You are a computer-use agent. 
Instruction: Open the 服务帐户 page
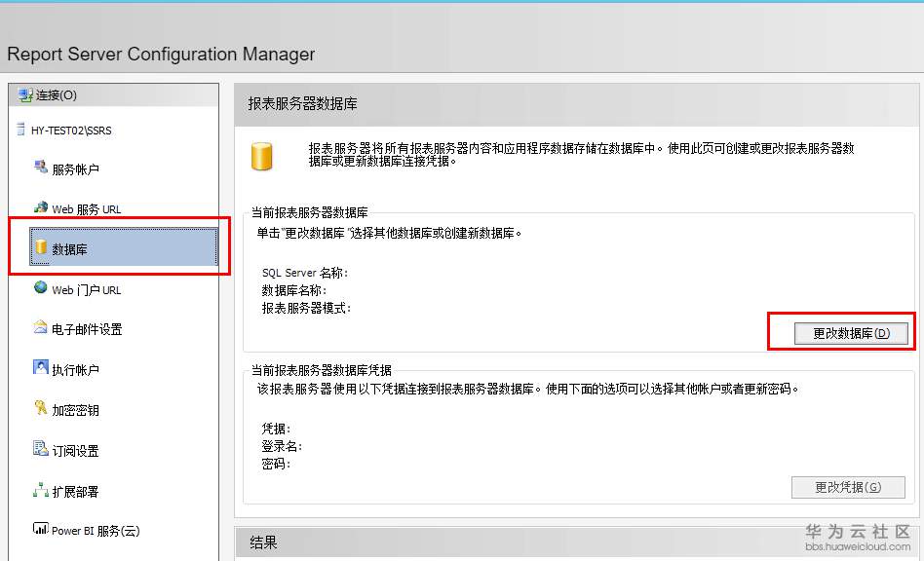click(75, 169)
